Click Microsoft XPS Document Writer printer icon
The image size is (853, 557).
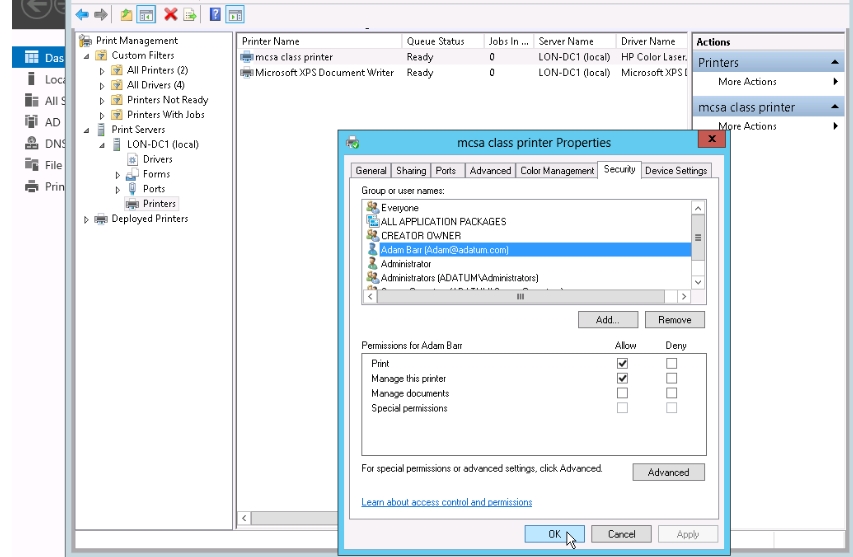coord(247,73)
